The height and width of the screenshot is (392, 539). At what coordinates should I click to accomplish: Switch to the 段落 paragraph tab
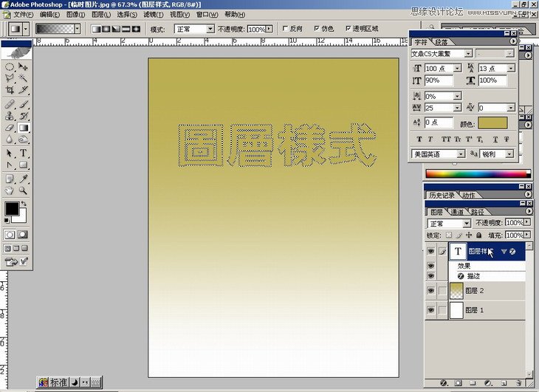coord(442,42)
